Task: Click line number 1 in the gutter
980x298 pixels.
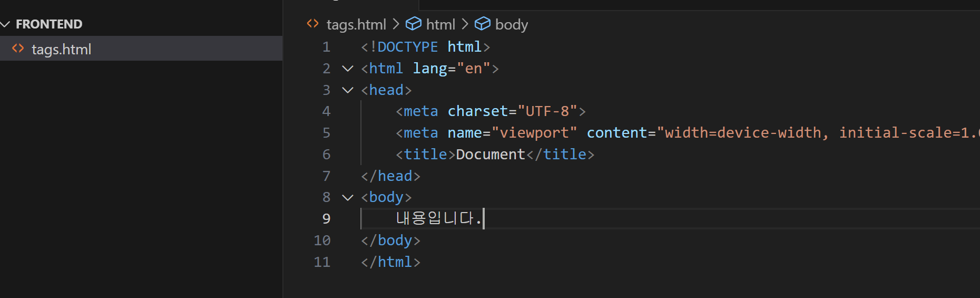Action: [327, 47]
